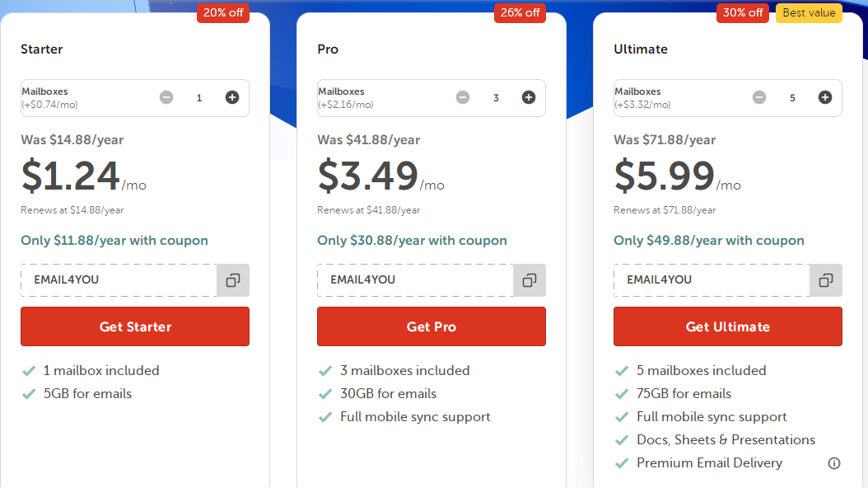Add a mailbox to the Ultimate plan
Screen dimensions: 868x488
(825, 97)
